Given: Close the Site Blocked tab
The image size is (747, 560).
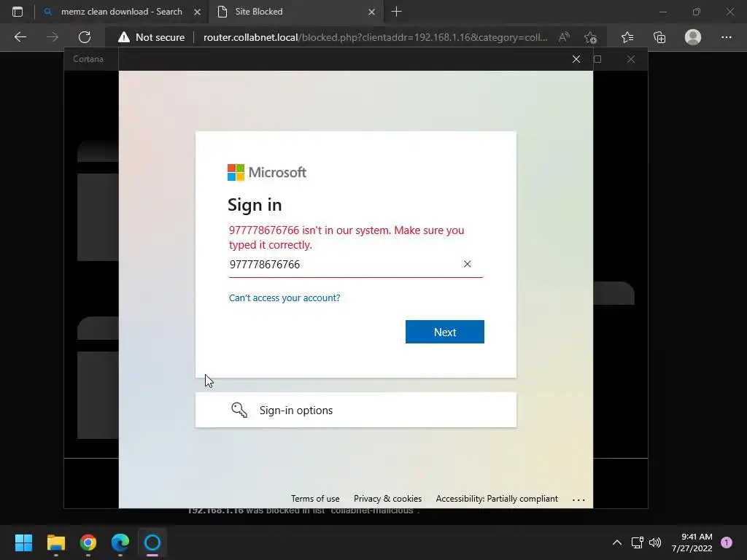Looking at the screenshot, I should coord(371,12).
